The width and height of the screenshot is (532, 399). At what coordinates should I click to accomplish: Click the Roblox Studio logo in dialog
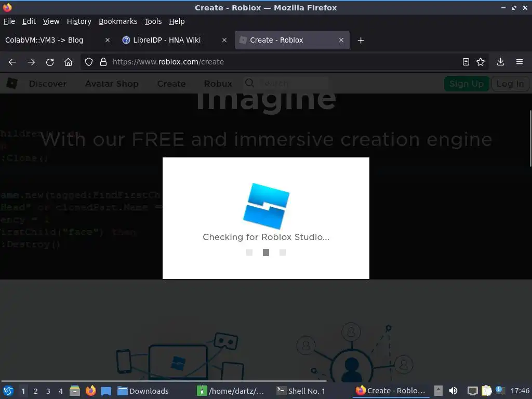[267, 206]
